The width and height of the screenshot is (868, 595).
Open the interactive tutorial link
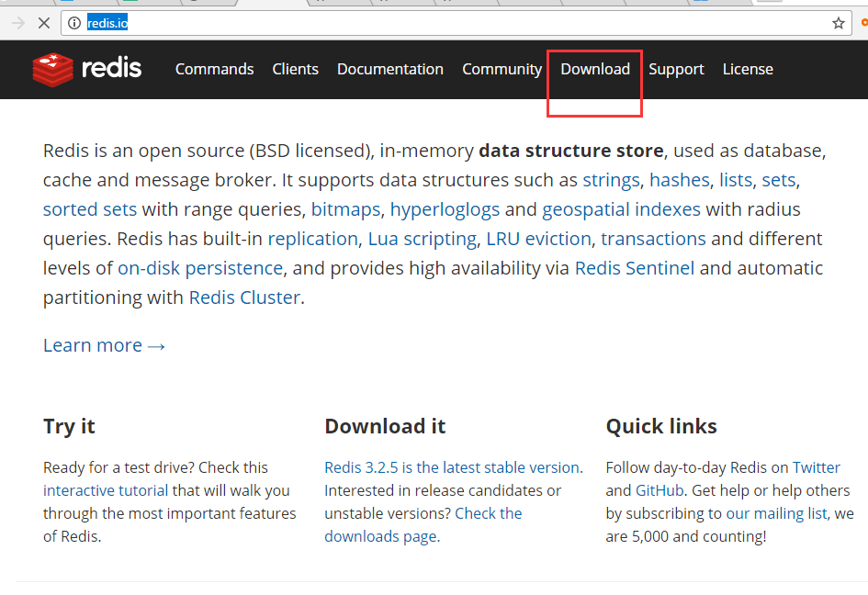click(106, 490)
